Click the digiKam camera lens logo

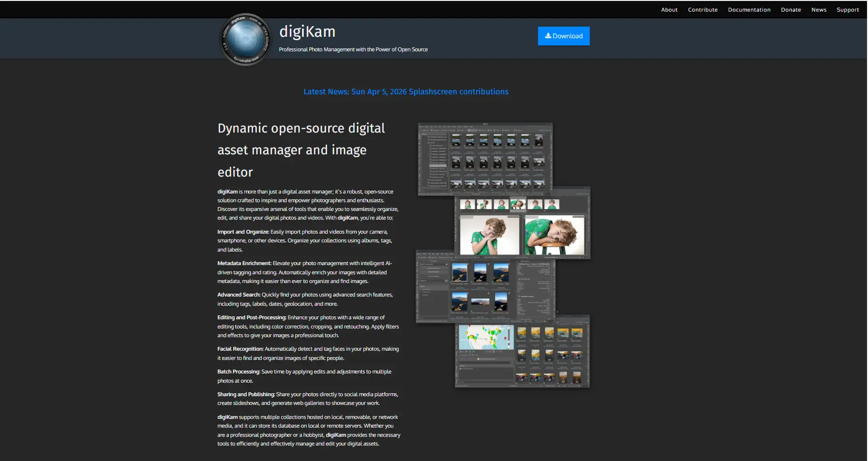coord(246,39)
